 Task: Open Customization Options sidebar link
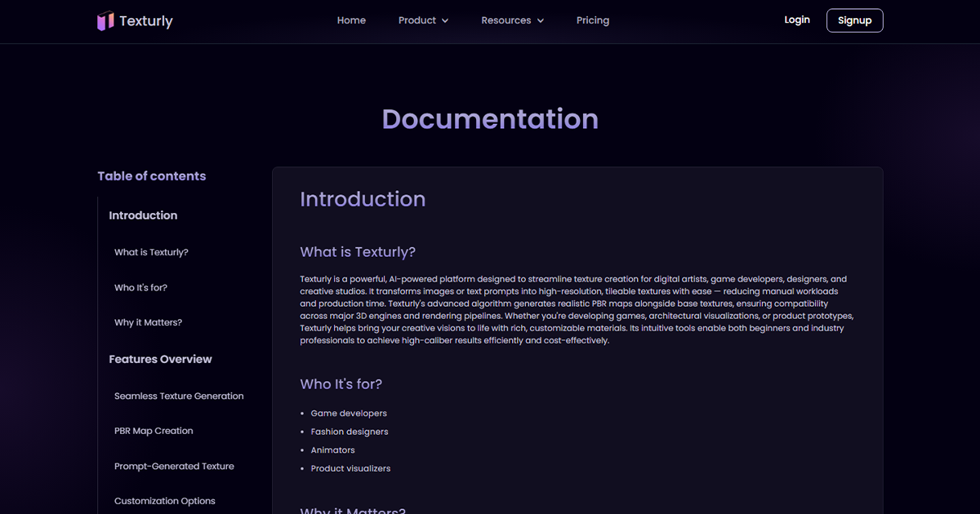click(165, 501)
